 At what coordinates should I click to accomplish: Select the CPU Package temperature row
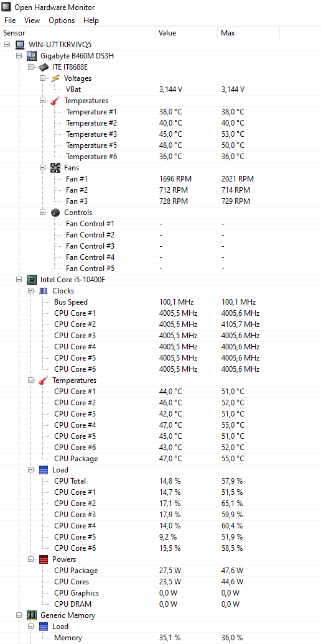pos(160,459)
